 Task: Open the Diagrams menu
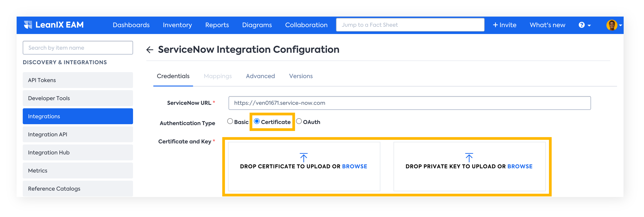pyautogui.click(x=257, y=25)
